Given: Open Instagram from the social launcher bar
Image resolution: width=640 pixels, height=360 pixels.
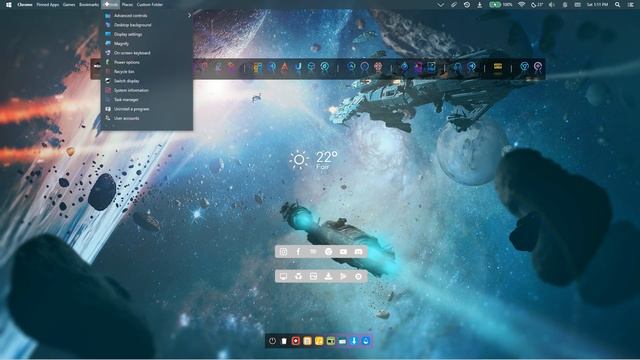Looking at the screenshot, I should pyautogui.click(x=283, y=252).
